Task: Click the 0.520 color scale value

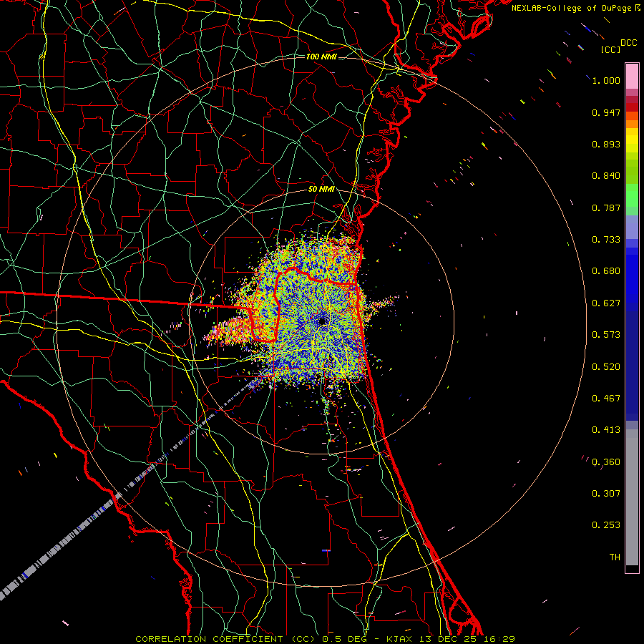Action: (606, 367)
